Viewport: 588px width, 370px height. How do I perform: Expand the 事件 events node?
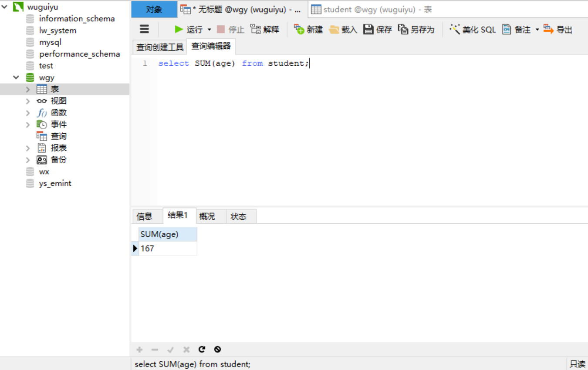[x=28, y=124]
